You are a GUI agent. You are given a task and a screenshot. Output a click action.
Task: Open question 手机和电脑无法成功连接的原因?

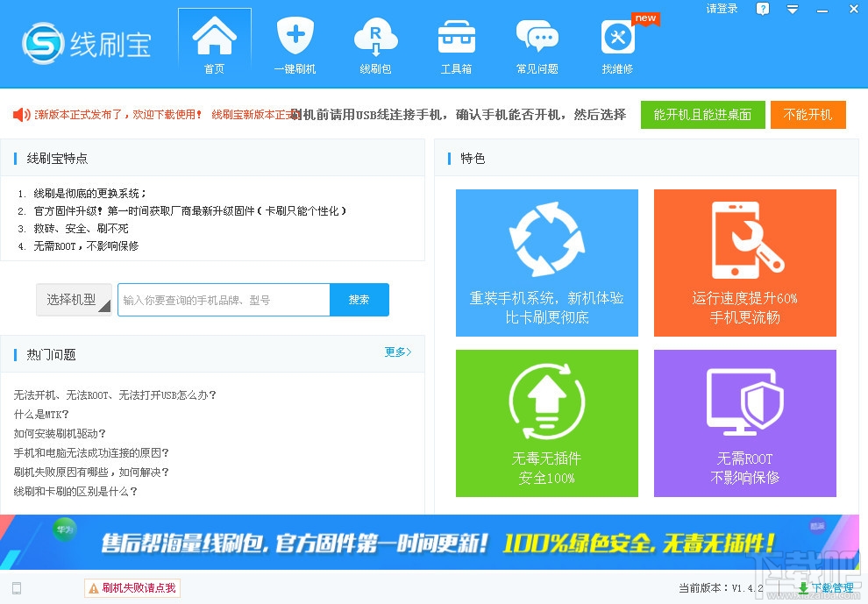[x=91, y=453]
